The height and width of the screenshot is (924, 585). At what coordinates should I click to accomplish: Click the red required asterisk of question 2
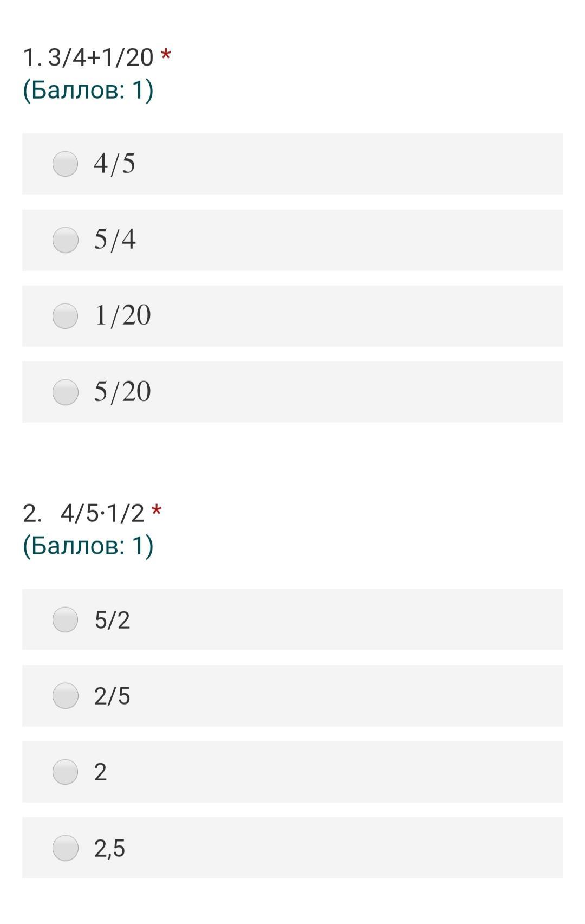pos(157,511)
